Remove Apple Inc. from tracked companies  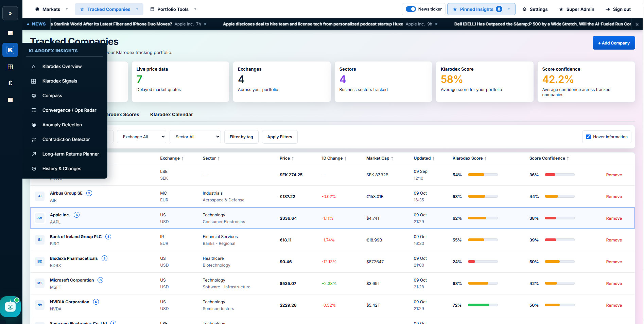614,218
